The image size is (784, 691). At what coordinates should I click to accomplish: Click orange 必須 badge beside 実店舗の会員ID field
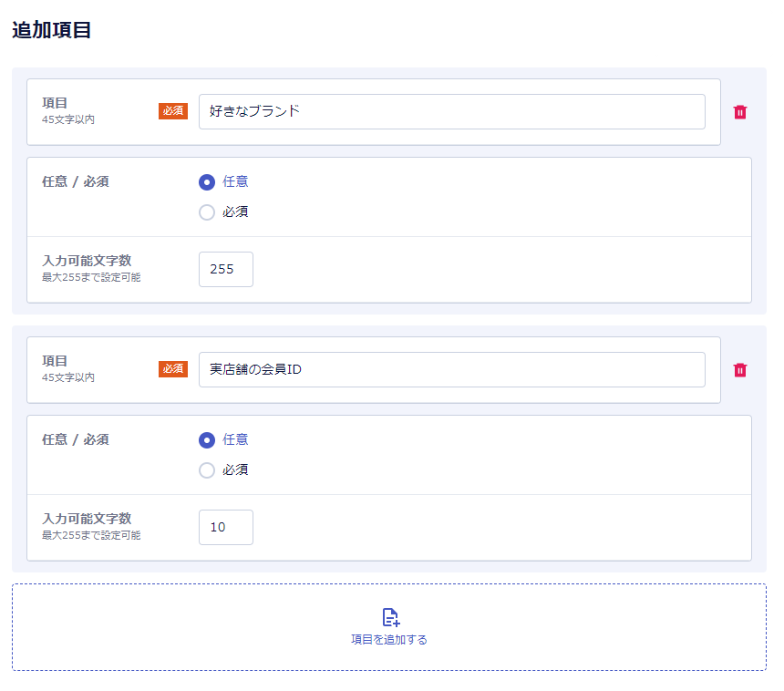click(x=173, y=369)
